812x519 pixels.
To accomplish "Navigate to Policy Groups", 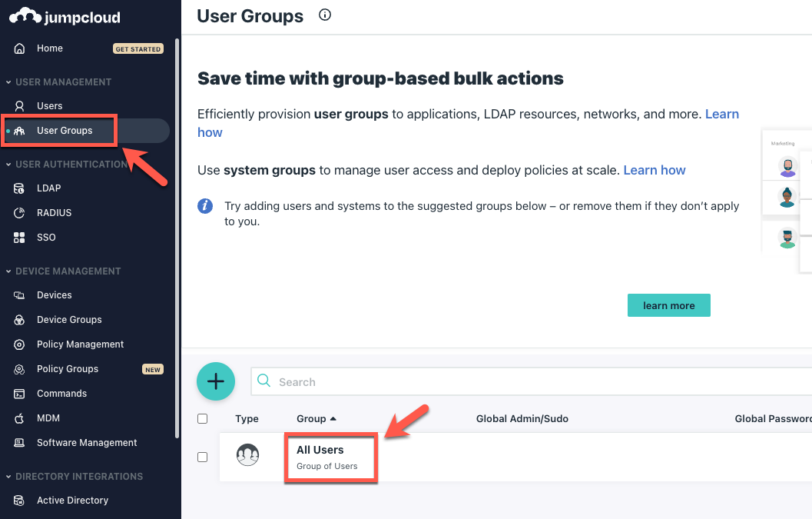I will coord(68,369).
